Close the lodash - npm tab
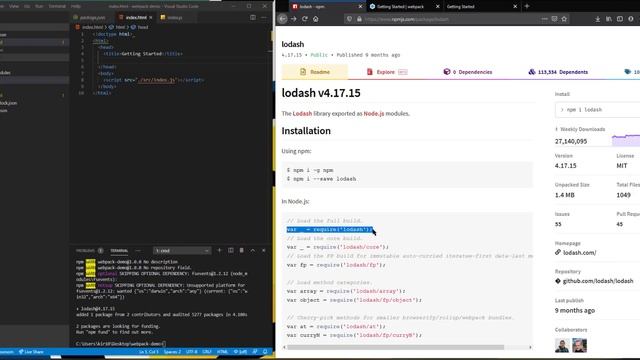The width and height of the screenshot is (640, 360). tap(360, 7)
